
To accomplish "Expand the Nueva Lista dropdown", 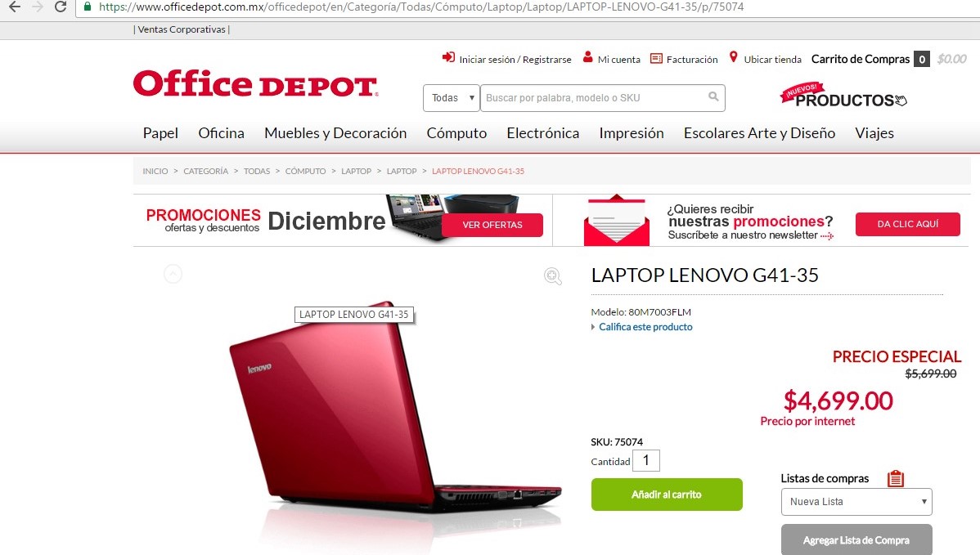I will pos(856,502).
